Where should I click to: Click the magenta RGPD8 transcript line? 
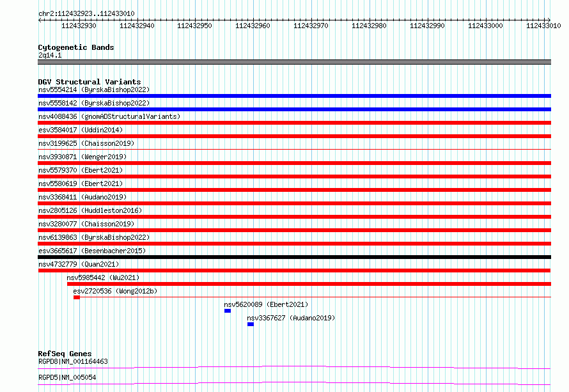tap(294, 367)
